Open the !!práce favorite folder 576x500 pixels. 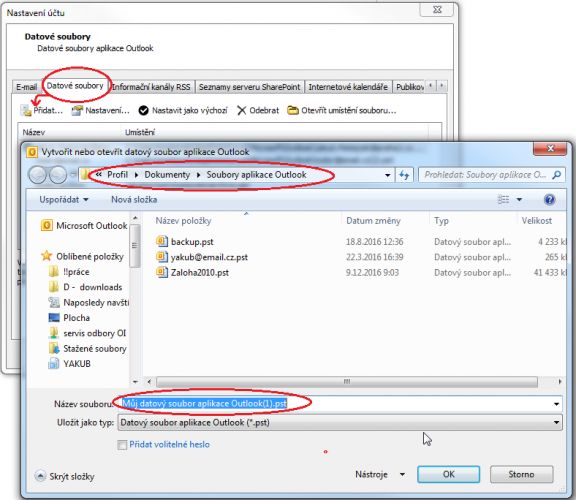(x=69, y=272)
